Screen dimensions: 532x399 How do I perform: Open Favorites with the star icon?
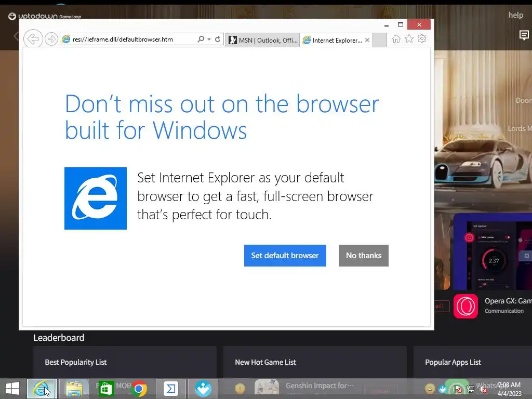pos(409,38)
